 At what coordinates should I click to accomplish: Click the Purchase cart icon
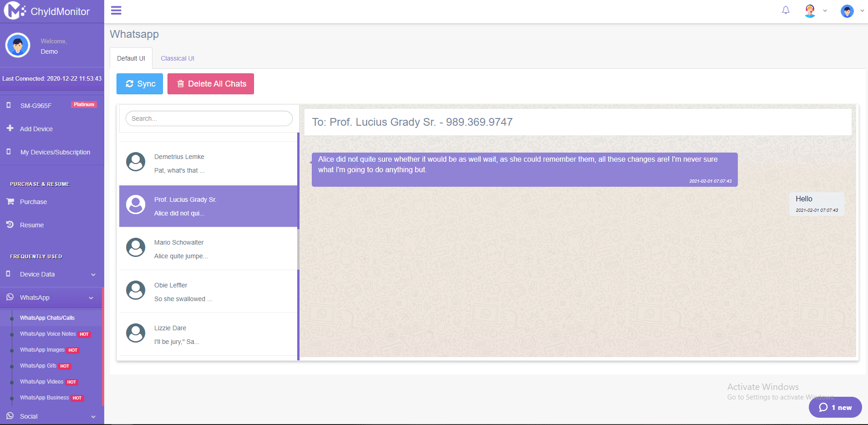10,201
